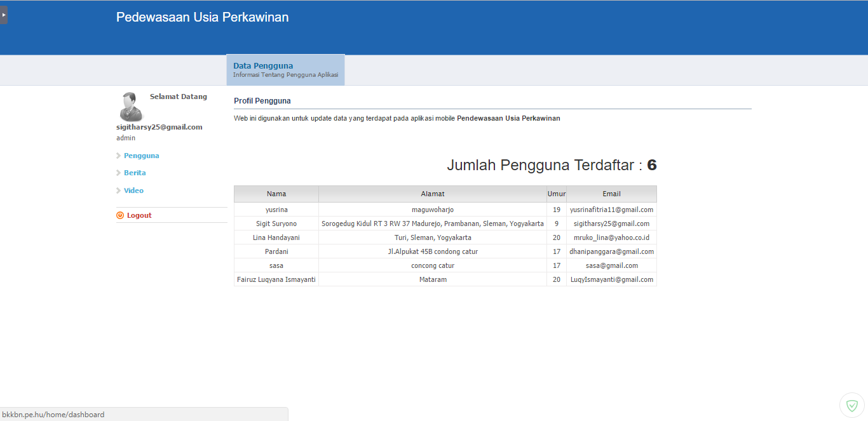
Task: Click the Umur column header
Action: click(x=557, y=194)
